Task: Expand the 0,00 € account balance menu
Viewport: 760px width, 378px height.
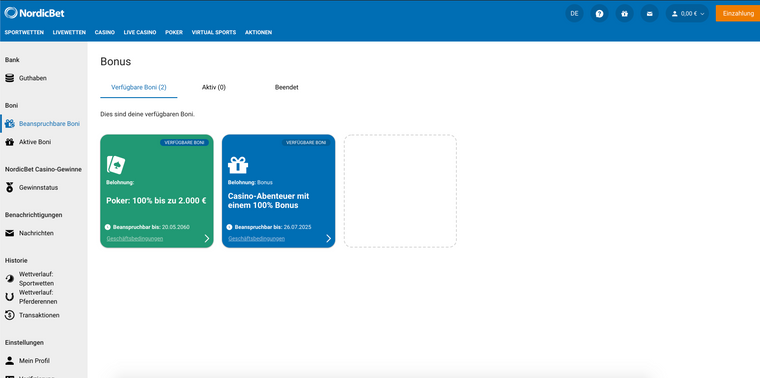Action: (687, 14)
